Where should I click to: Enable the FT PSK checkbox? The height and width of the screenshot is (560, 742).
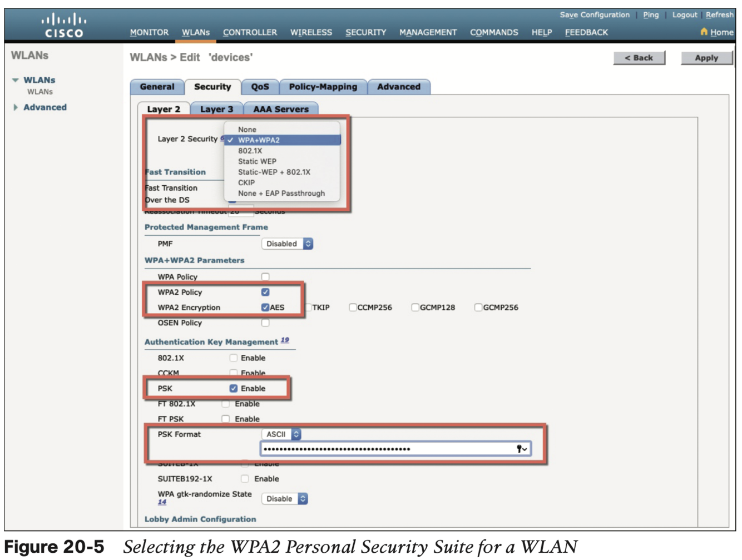click(x=225, y=419)
